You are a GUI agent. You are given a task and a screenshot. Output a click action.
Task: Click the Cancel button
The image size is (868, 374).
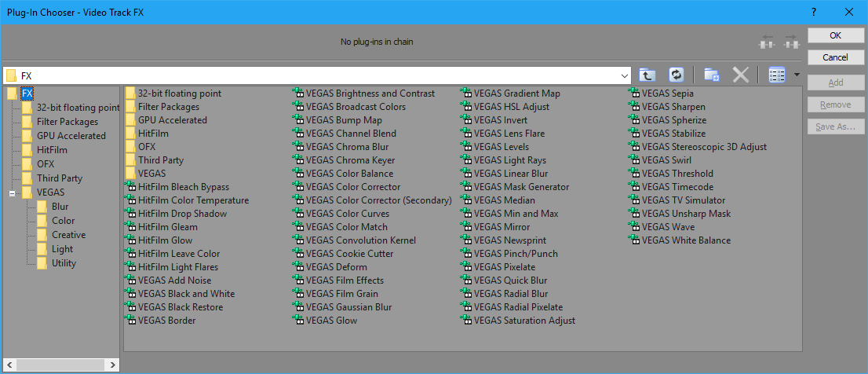coord(835,57)
